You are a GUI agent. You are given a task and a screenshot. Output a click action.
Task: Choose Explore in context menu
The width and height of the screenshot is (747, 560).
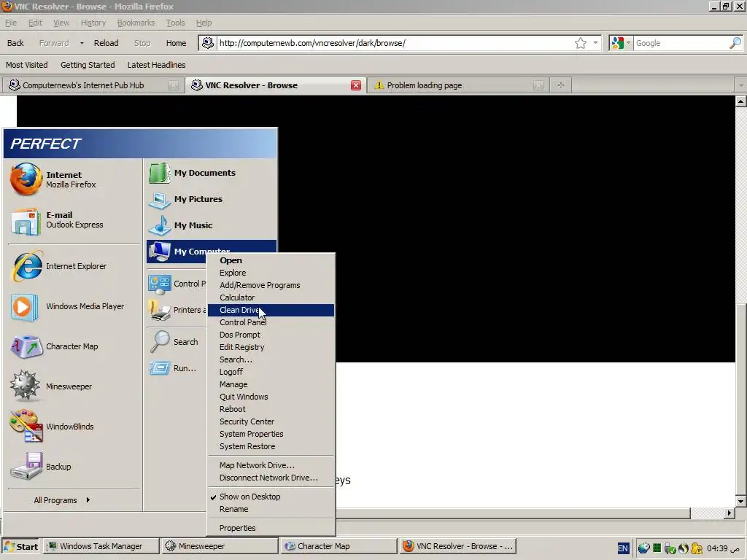(x=271, y=273)
